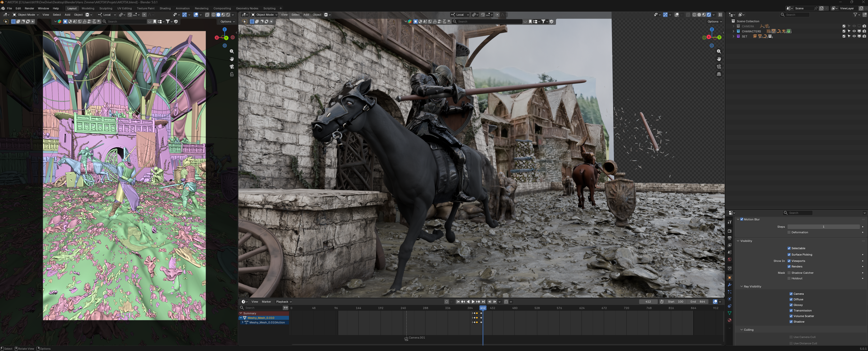Image resolution: width=868 pixels, height=351 pixels.
Task: Enable Use Camera Cull under Culling
Action: point(791,337)
